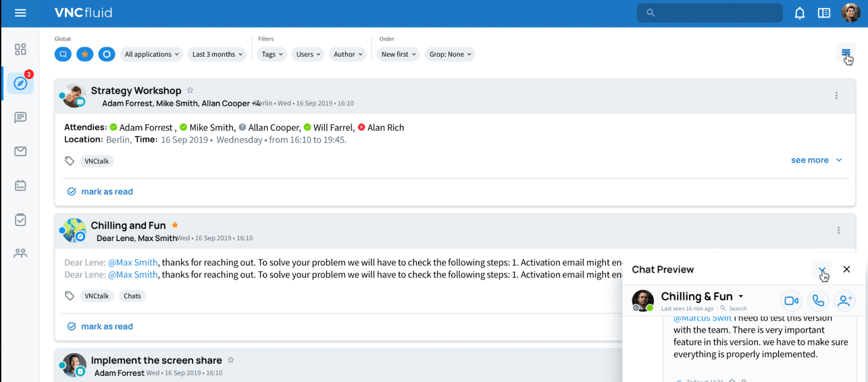Click the notifications bell icon
868x382 pixels.
800,13
